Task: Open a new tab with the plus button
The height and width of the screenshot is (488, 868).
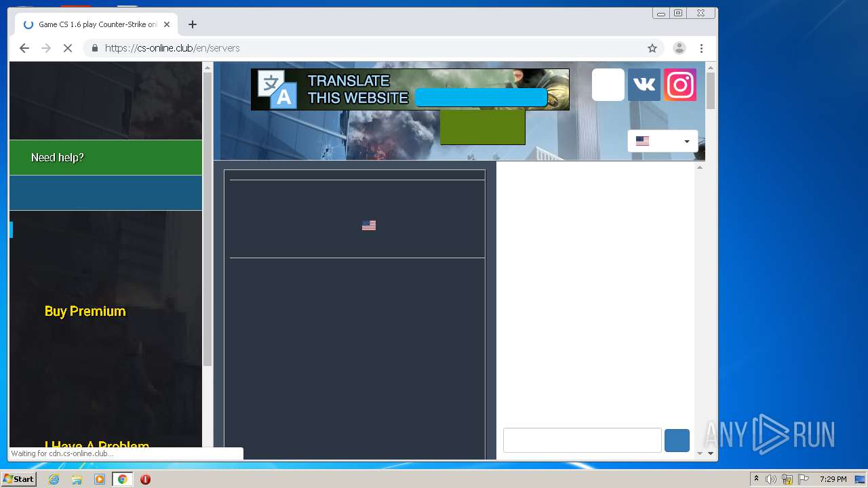Action: (193, 24)
